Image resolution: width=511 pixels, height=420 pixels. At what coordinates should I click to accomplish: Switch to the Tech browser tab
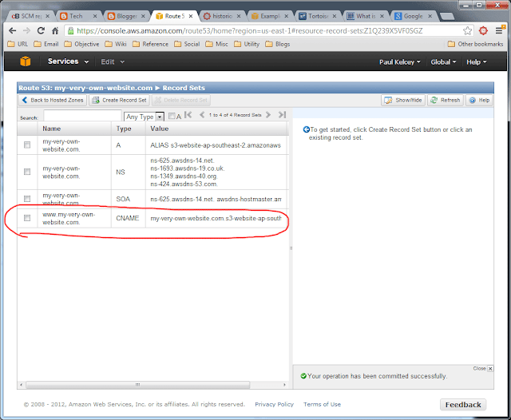coord(77,16)
